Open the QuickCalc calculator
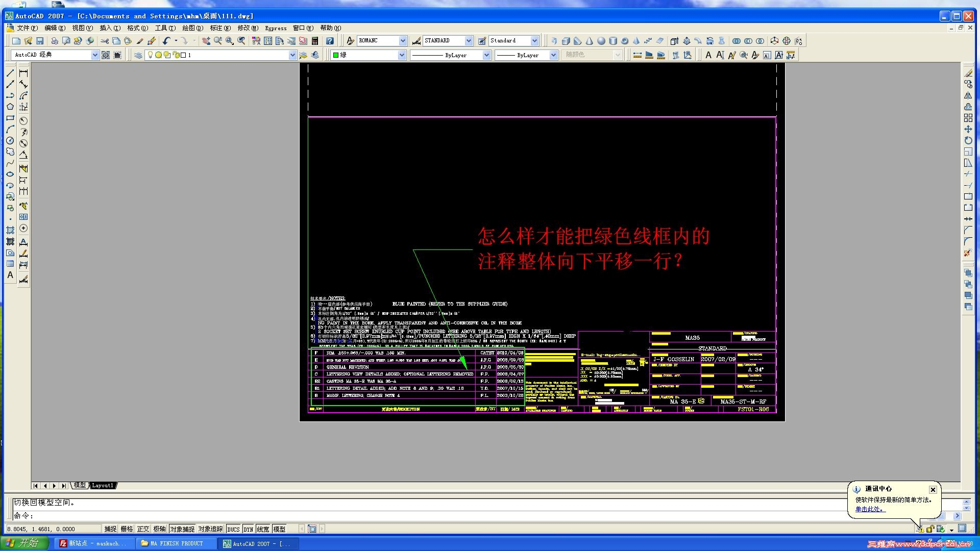This screenshot has width=980, height=551. point(315,41)
